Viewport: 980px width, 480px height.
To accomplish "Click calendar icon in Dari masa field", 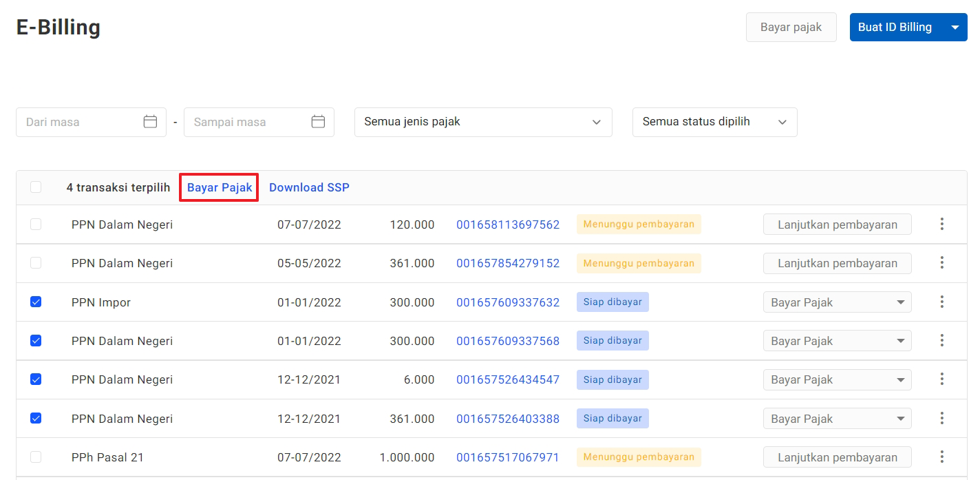I will click(150, 122).
